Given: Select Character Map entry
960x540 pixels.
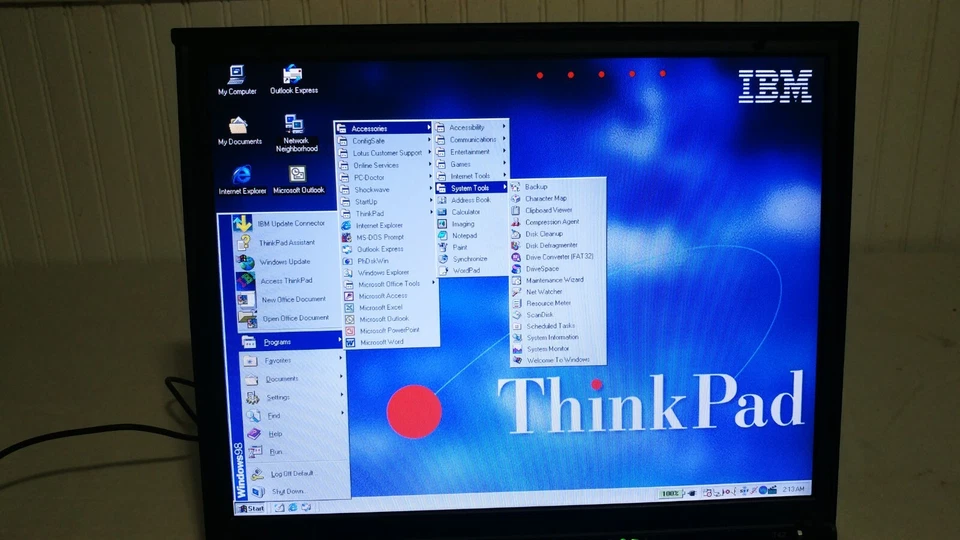Looking at the screenshot, I should [x=558, y=198].
